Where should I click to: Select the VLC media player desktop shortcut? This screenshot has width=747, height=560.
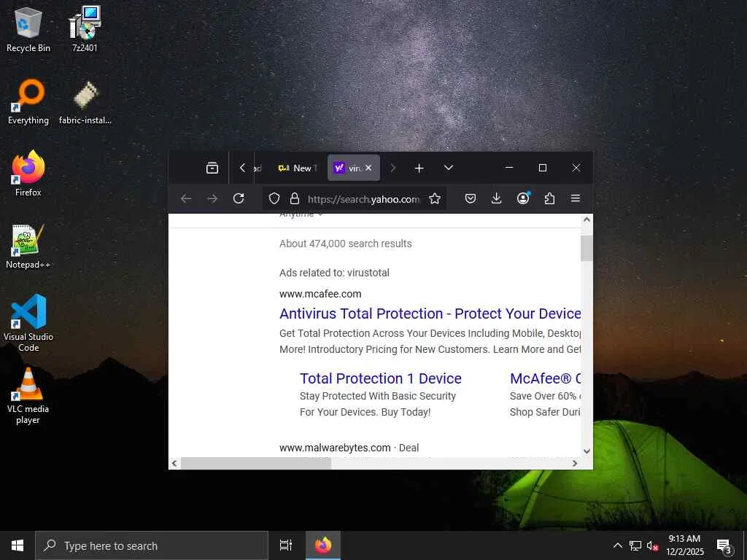point(28,396)
